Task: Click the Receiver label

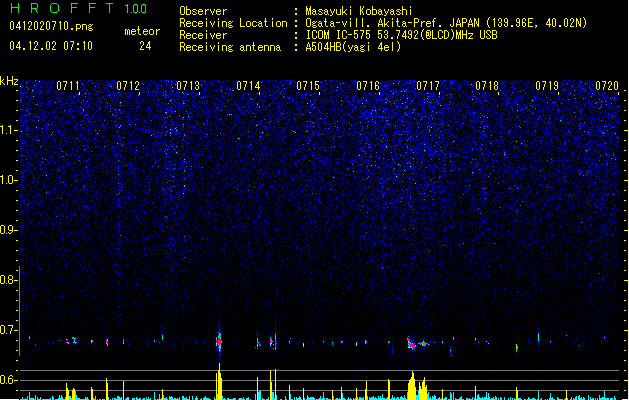Action: coord(203,35)
